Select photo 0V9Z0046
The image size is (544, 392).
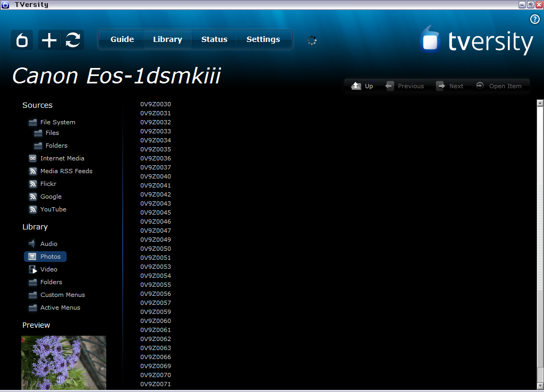[x=156, y=221]
